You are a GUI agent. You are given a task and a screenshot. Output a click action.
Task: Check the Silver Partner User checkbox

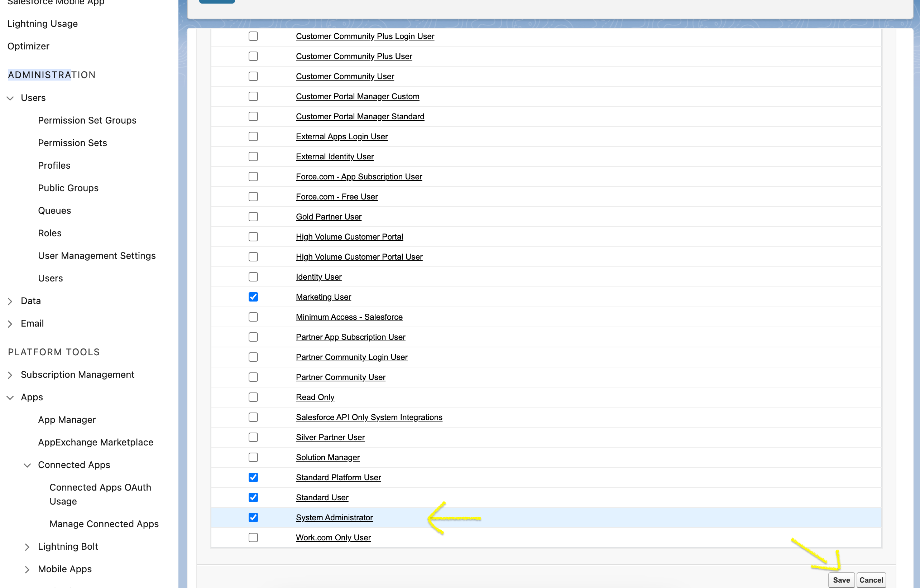tap(253, 437)
